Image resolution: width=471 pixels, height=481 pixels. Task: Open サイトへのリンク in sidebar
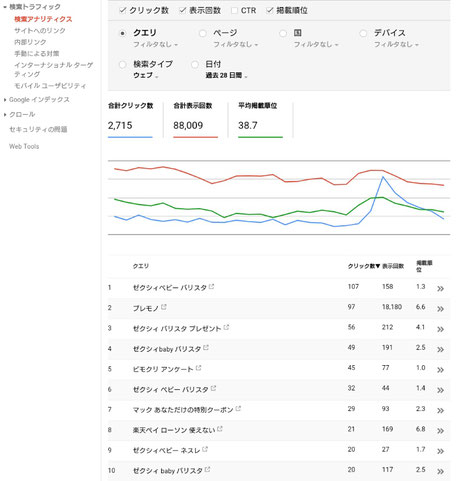[x=40, y=31]
